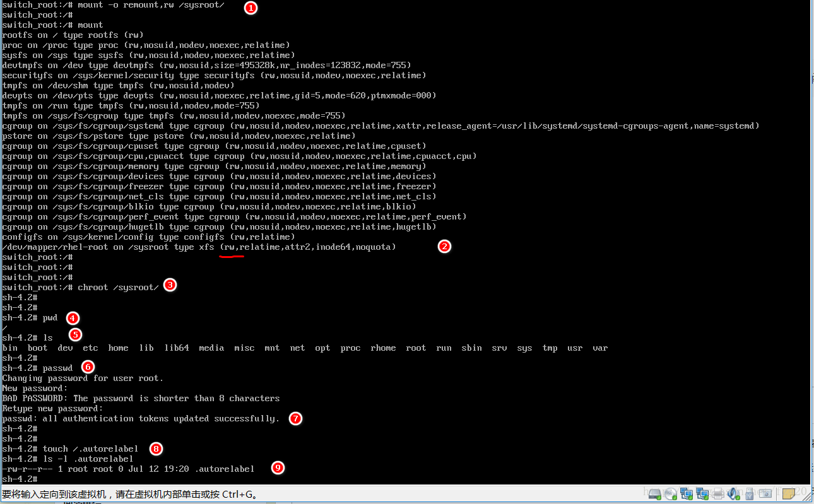Click the 'BAD PASSWORD' warning line
814x504 pixels.
pos(141,399)
